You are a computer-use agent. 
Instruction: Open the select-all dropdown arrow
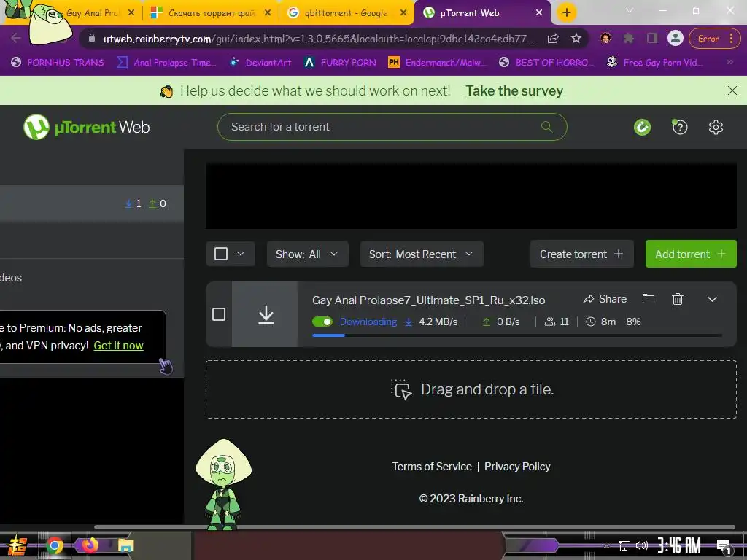241,254
